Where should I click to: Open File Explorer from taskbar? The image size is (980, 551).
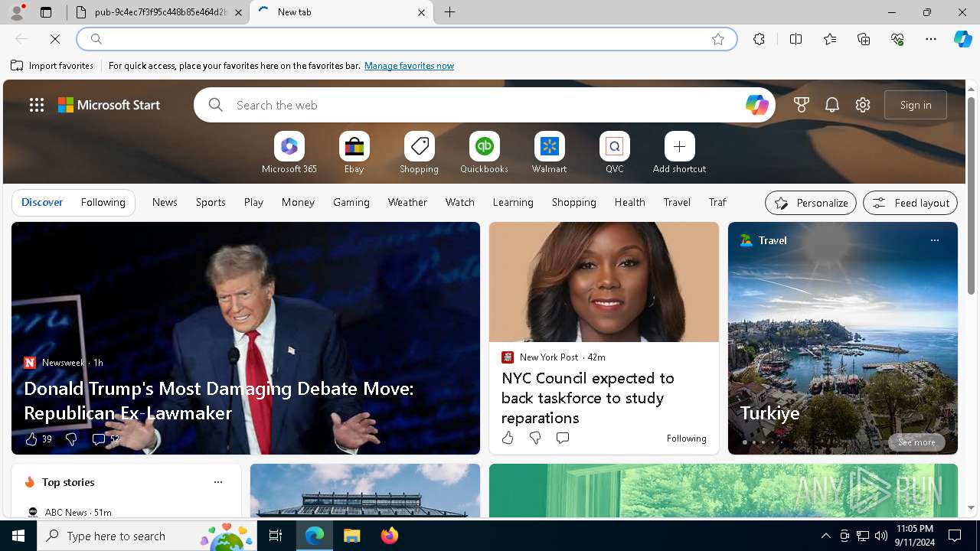point(351,536)
